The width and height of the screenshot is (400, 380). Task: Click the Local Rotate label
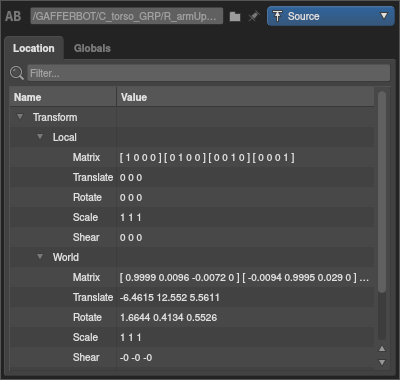pos(87,197)
